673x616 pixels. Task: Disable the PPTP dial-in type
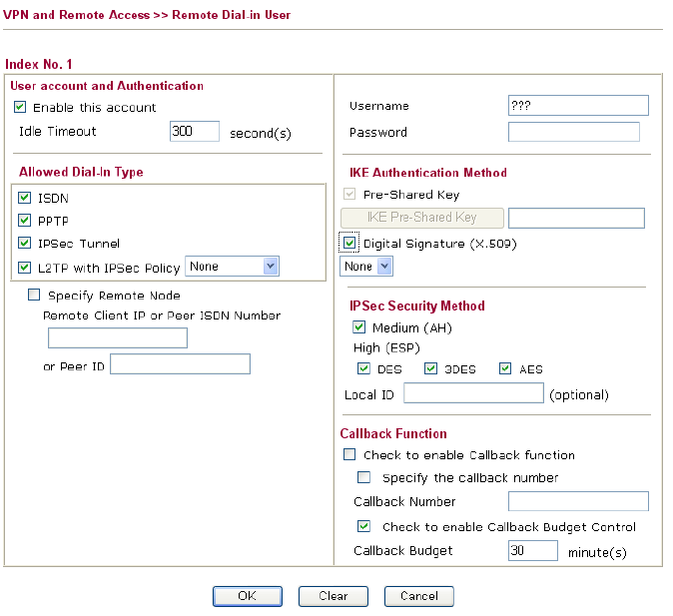point(25,220)
